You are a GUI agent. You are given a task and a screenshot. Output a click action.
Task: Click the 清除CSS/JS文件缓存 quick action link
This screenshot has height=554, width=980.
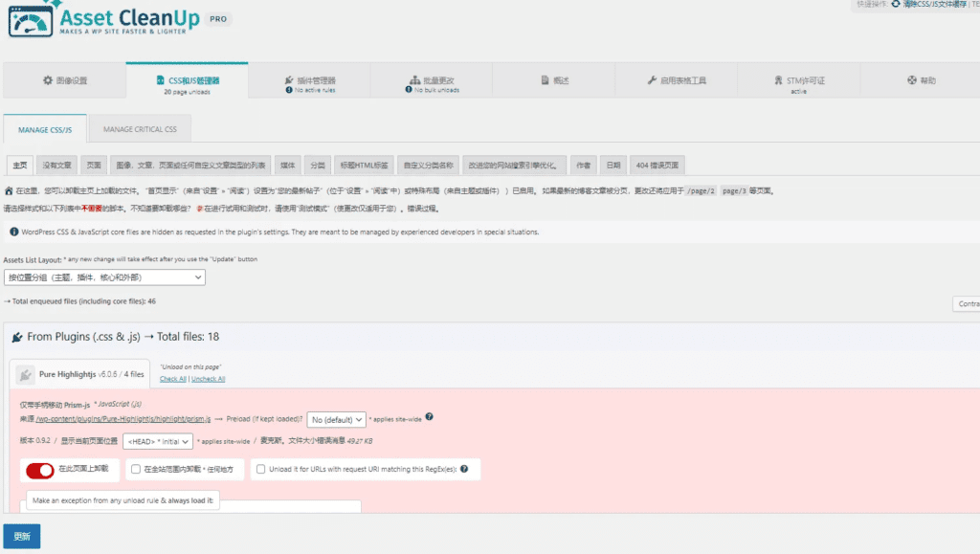coord(934,4)
